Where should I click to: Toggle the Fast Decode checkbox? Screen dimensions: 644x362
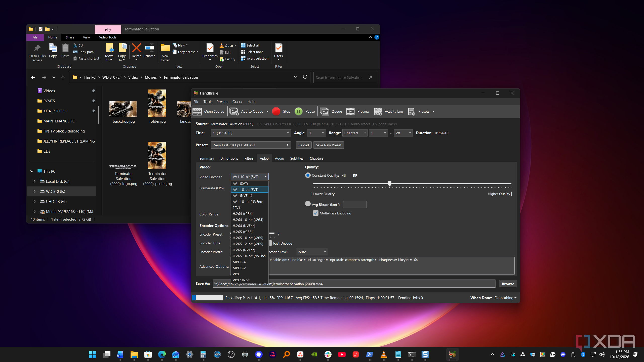click(270, 243)
